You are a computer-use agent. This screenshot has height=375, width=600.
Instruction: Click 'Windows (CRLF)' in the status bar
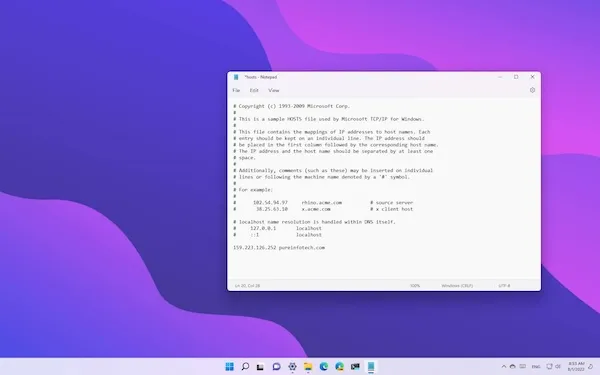point(457,285)
